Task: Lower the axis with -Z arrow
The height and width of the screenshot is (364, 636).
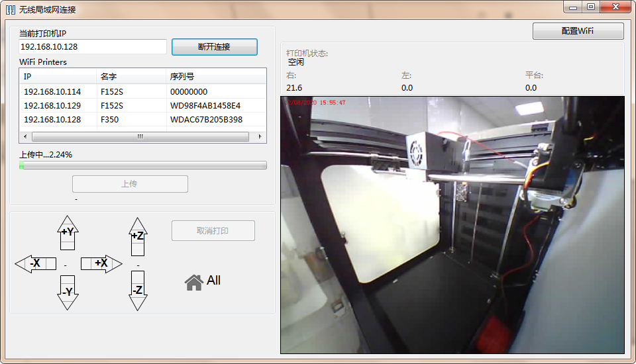Action: (x=137, y=291)
